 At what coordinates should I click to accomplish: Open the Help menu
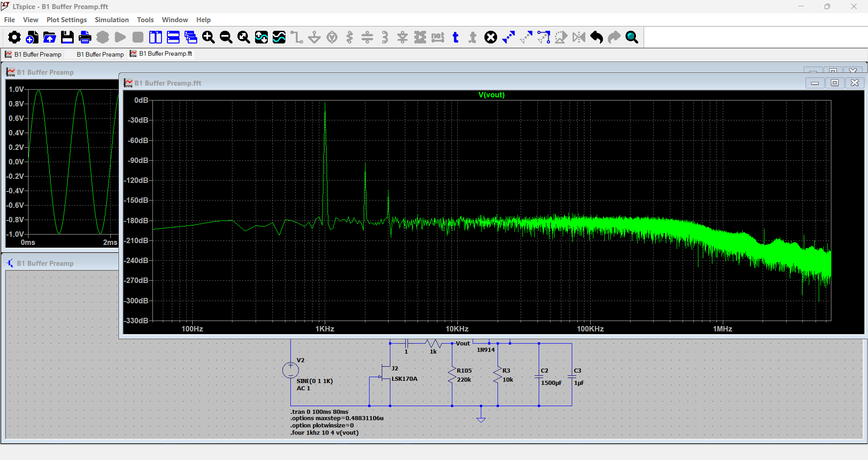pos(204,20)
